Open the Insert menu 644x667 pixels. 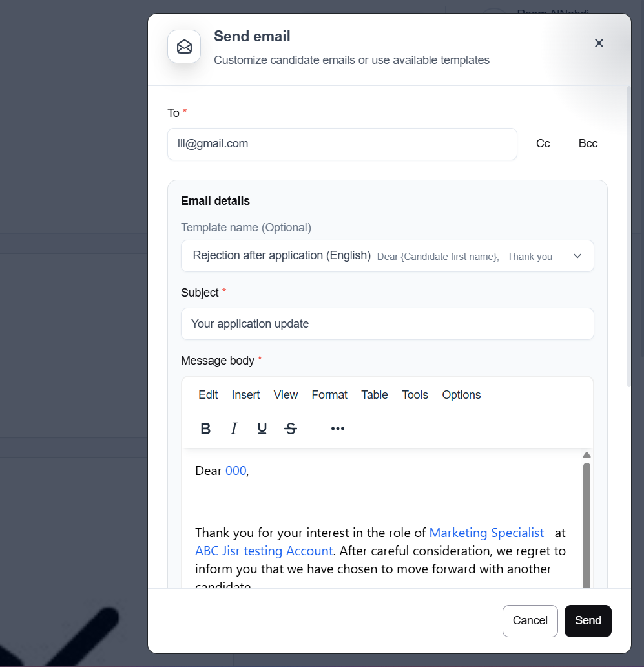coord(245,395)
